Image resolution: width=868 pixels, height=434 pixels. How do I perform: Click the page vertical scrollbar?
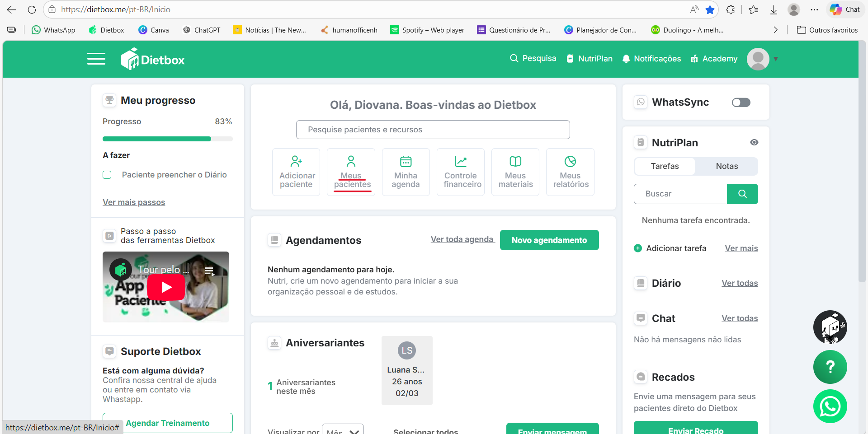pos(862,163)
